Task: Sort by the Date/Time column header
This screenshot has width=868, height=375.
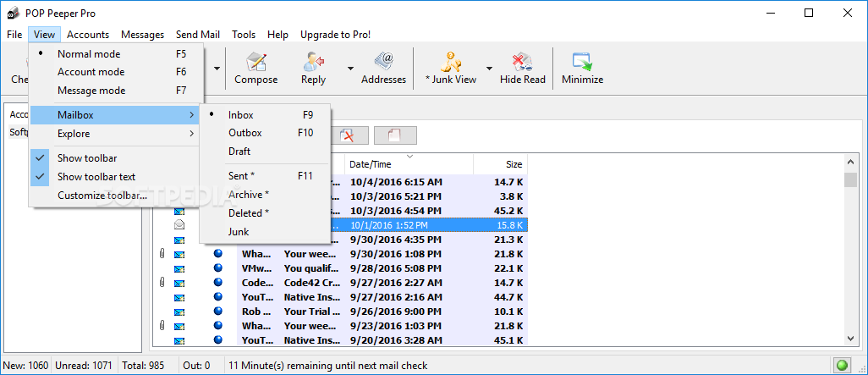Action: (409, 164)
